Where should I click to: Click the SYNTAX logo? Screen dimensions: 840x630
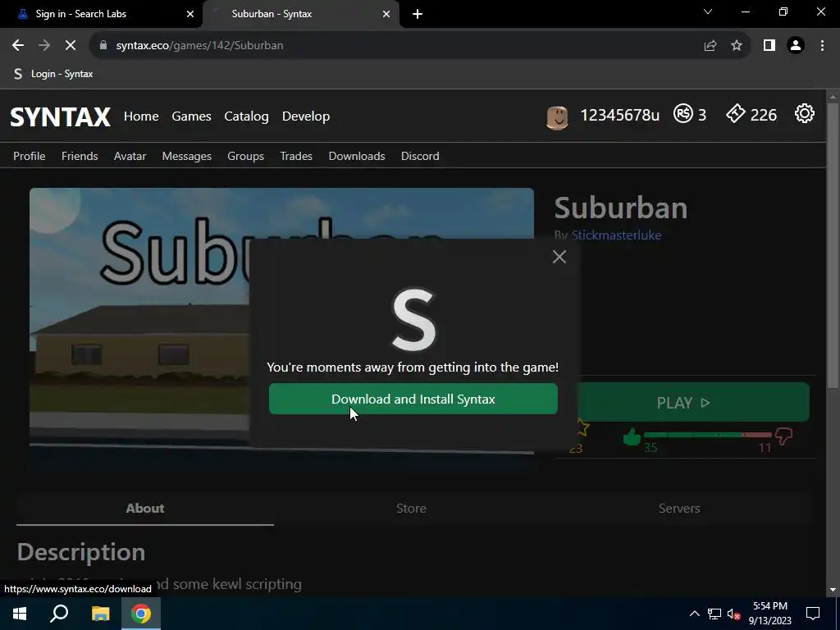(x=61, y=116)
